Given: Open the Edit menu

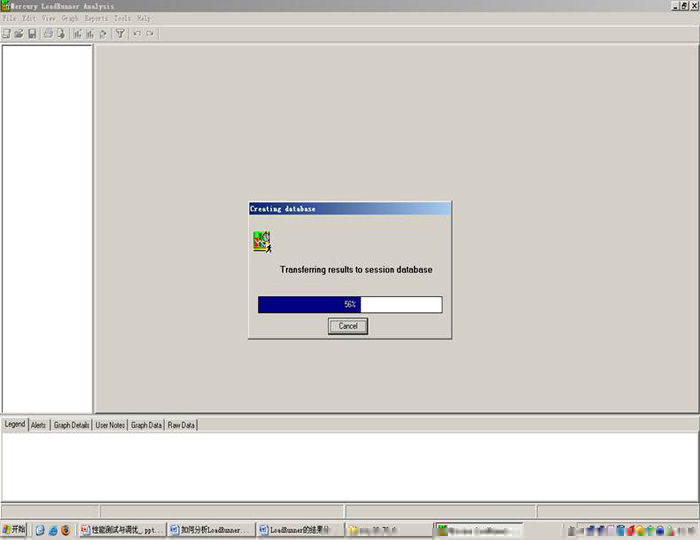Looking at the screenshot, I should tap(29, 18).
